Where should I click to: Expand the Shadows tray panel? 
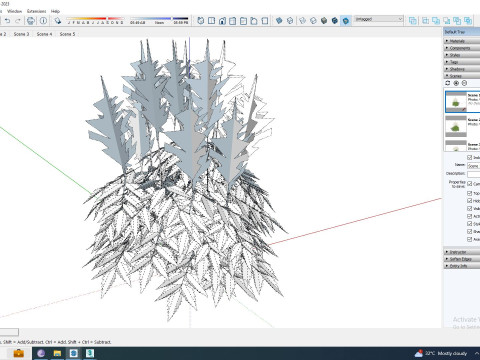462,69
